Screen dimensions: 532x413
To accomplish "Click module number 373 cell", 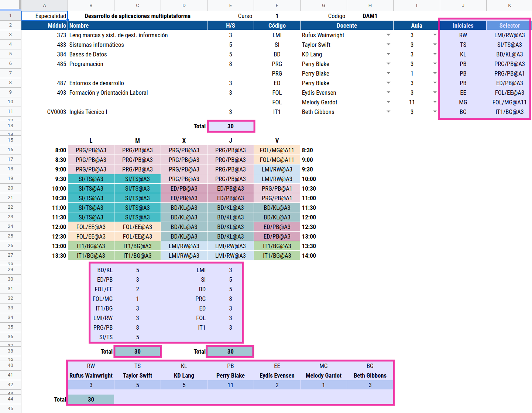I will tap(45, 35).
